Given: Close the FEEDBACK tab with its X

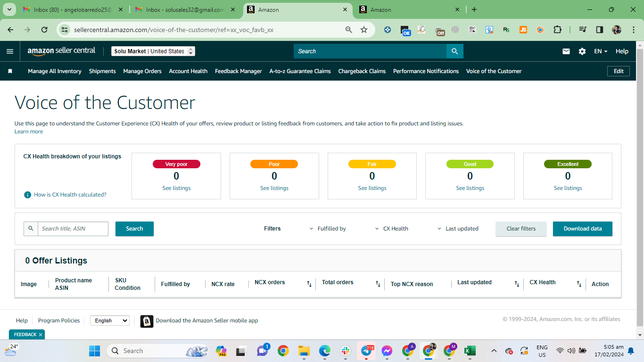Looking at the screenshot, I should [41, 335].
